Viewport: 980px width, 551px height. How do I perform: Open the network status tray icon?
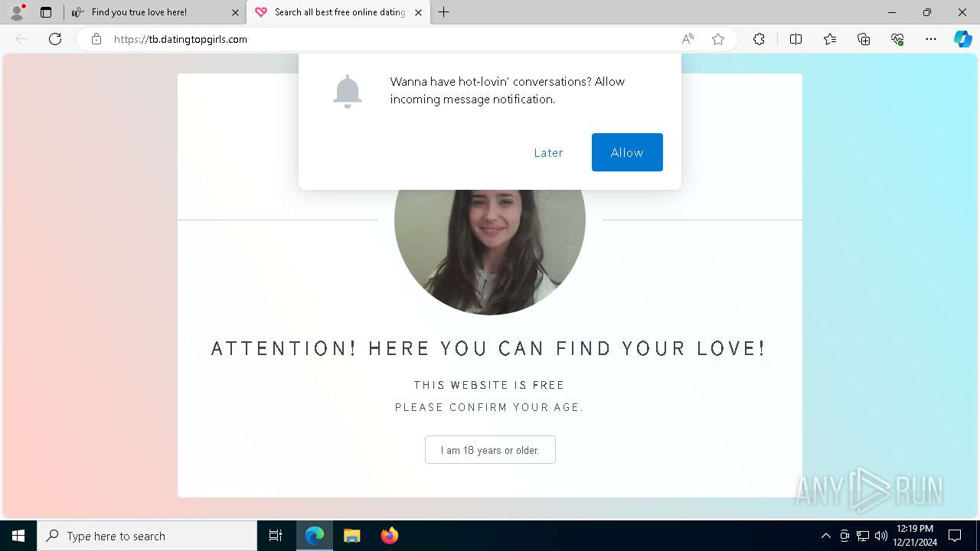tap(863, 536)
